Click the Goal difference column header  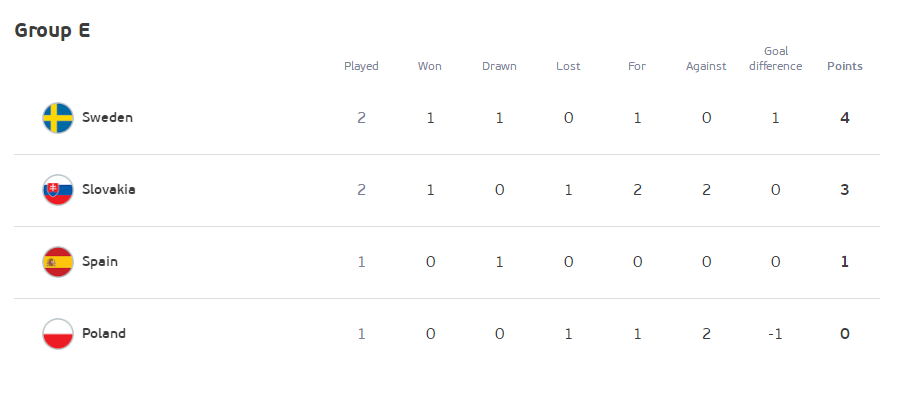tap(775, 59)
